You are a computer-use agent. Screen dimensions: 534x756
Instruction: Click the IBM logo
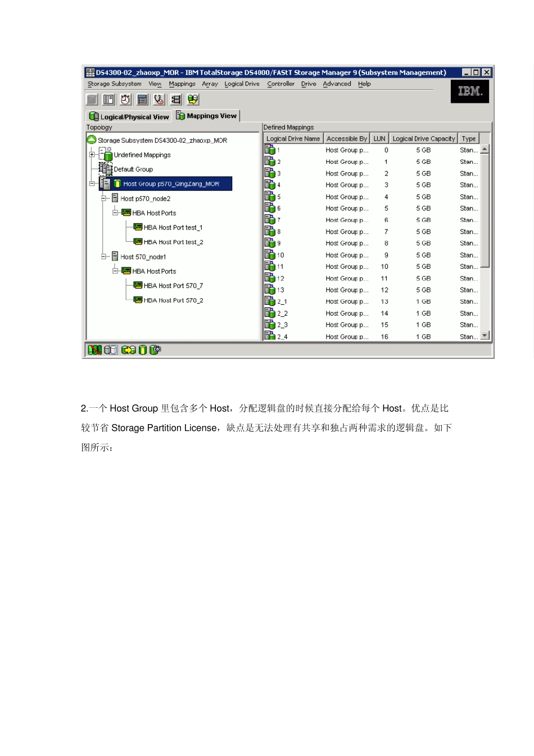470,91
